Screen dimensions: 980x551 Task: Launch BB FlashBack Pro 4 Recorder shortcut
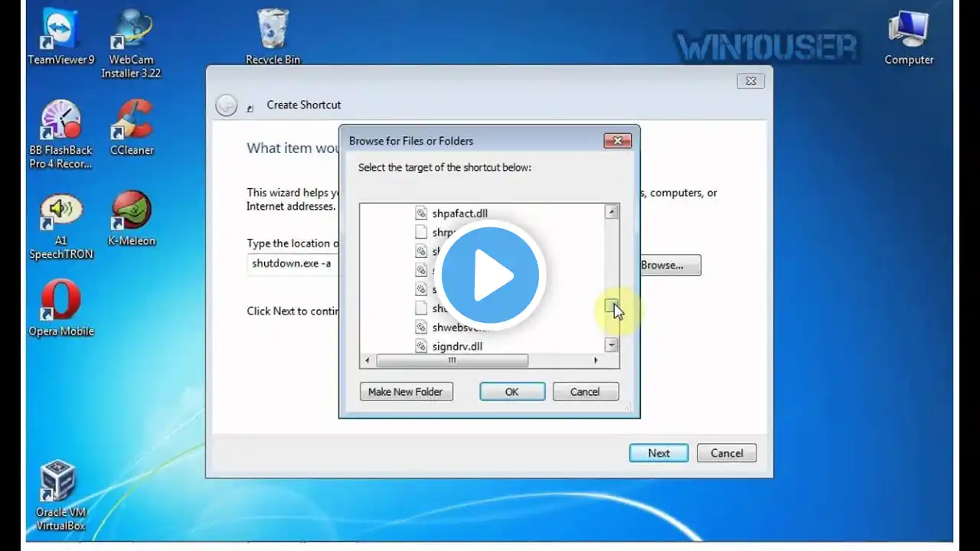pyautogui.click(x=60, y=135)
